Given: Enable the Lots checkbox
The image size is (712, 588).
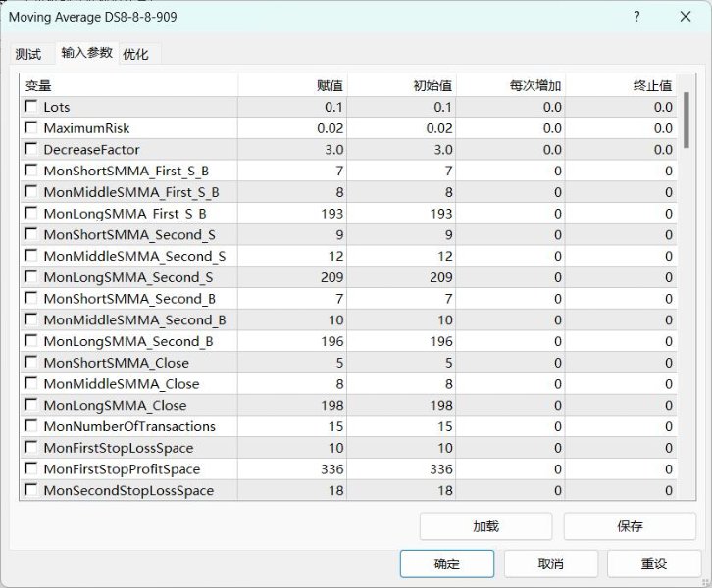Looking at the screenshot, I should (32, 107).
